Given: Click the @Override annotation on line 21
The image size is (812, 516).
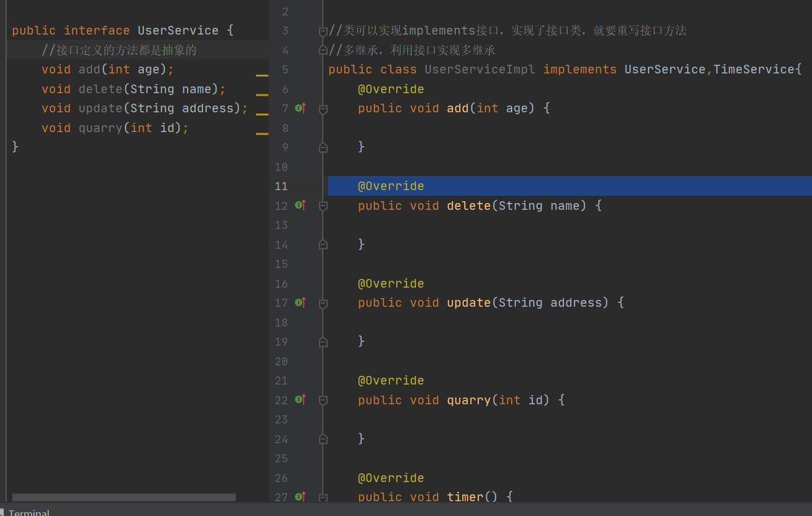Looking at the screenshot, I should [x=391, y=380].
